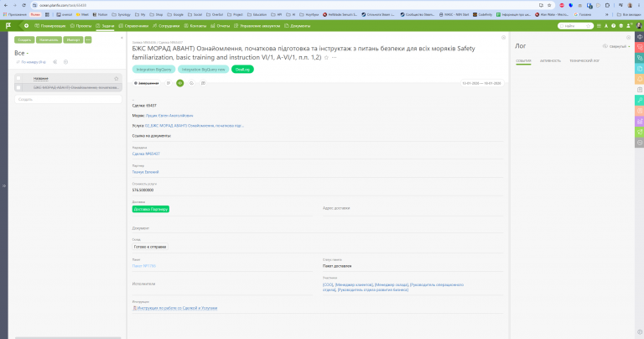Open the Пакет №1766 link
Image resolution: width=644 pixels, height=339 pixels.
point(143,266)
